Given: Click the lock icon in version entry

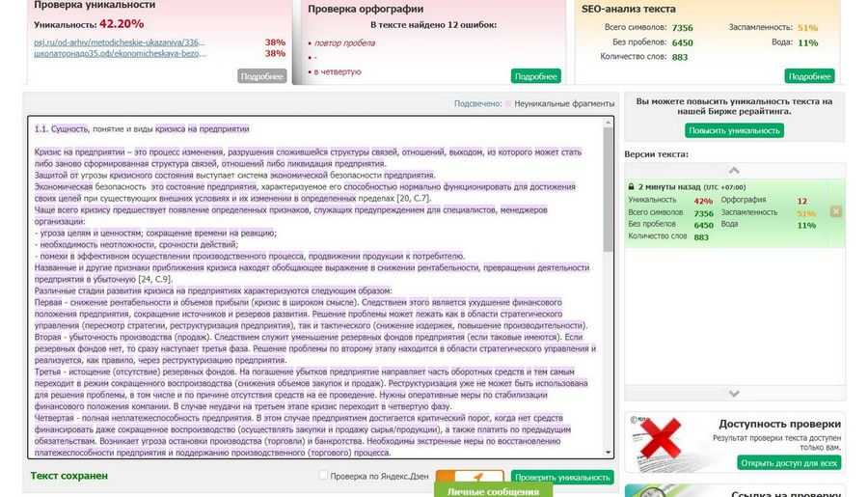Looking at the screenshot, I should coord(631,186).
